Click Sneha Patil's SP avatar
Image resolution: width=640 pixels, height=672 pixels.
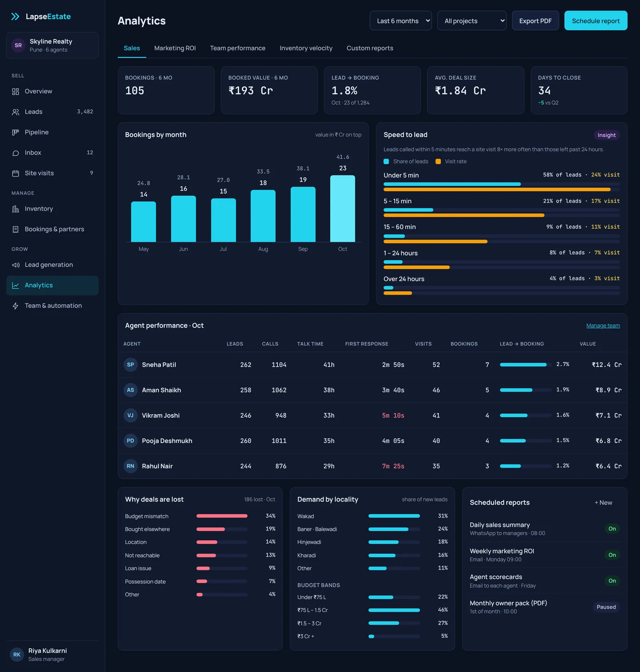point(130,365)
